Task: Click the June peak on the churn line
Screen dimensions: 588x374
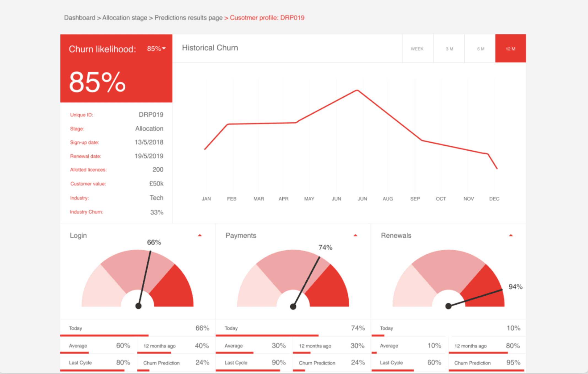Action: (x=357, y=90)
